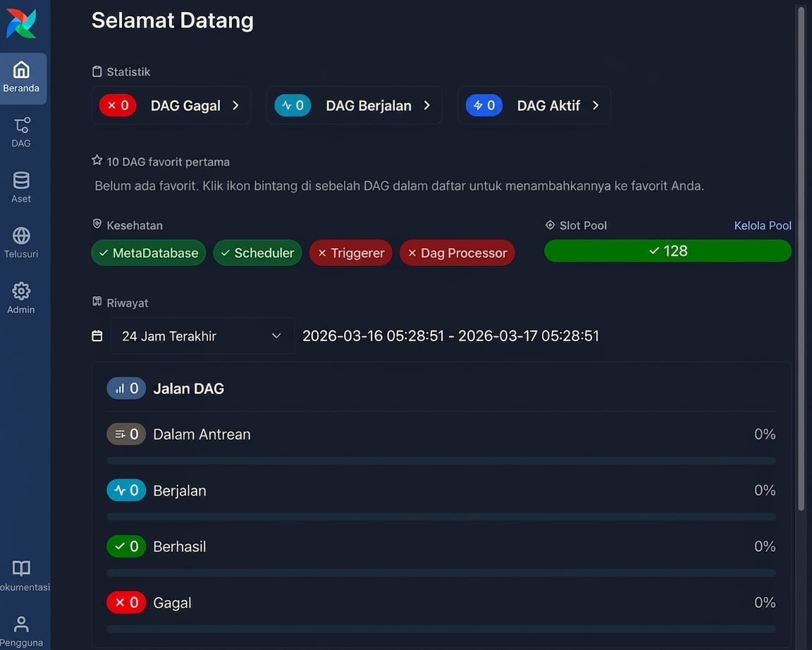The image size is (812, 650).
Task: Click the favorites star icon
Action: tap(97, 160)
